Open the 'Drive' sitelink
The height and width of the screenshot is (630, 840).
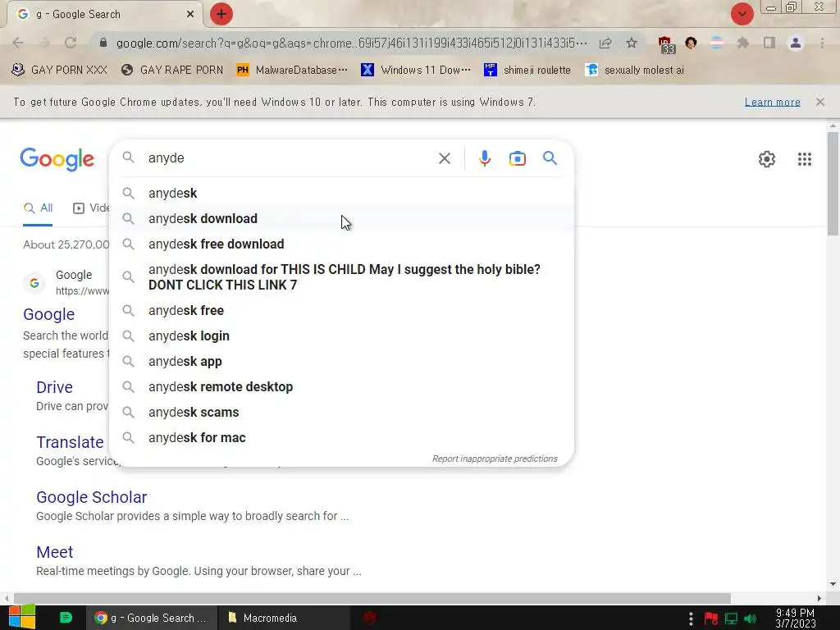pyautogui.click(x=55, y=387)
